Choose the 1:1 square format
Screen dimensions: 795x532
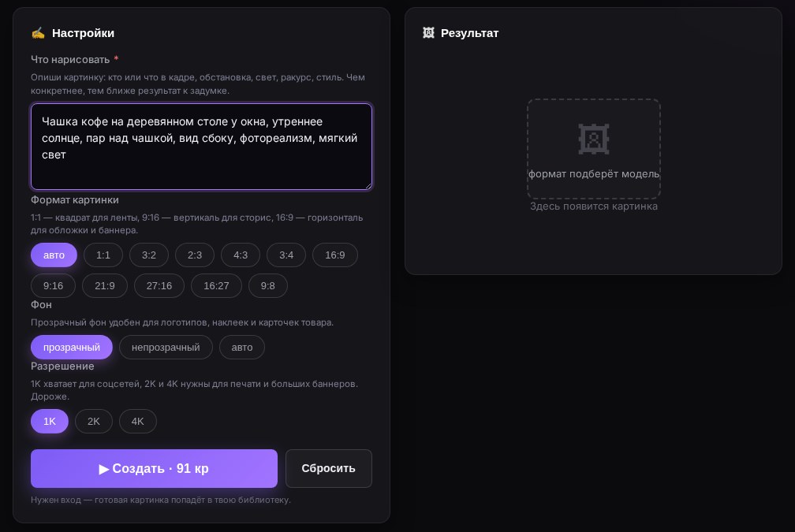(103, 255)
